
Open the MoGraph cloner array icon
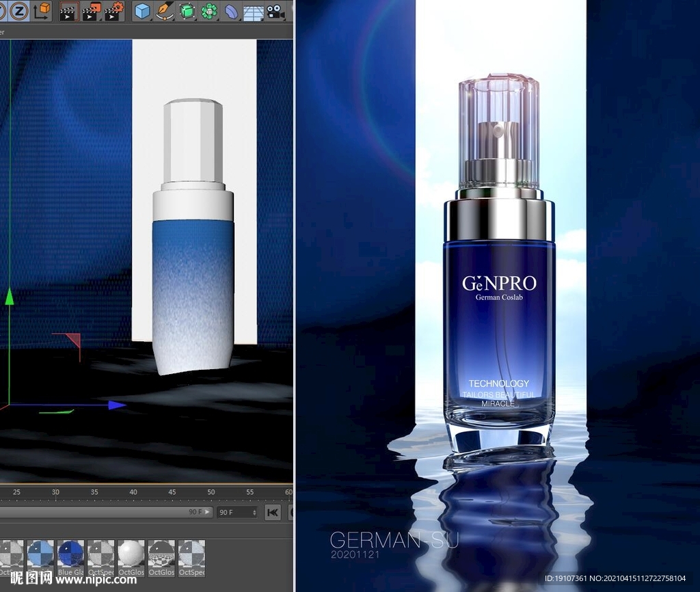(x=209, y=11)
